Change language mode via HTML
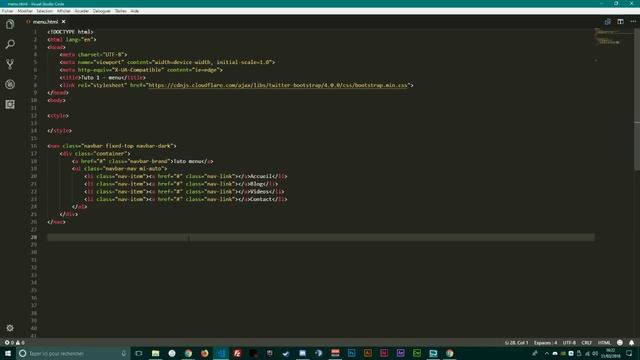 [604, 342]
